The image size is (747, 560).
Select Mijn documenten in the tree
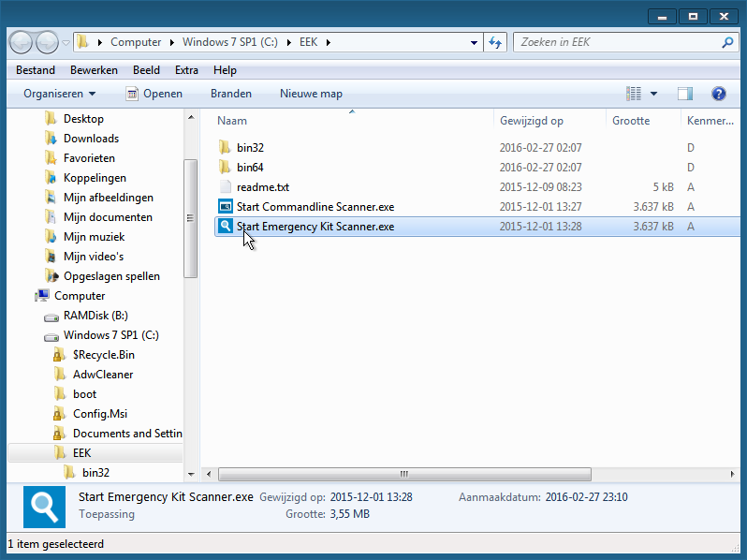[108, 217]
